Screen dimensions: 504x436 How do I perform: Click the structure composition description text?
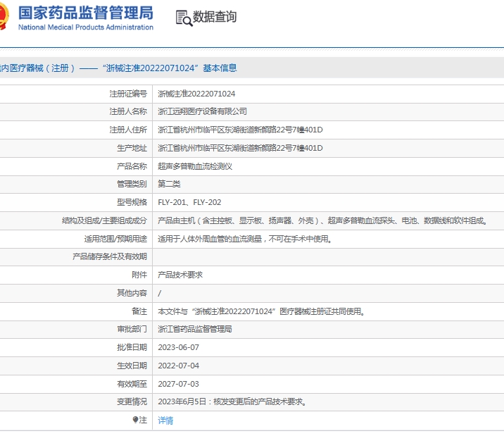pyautogui.click(x=322, y=220)
